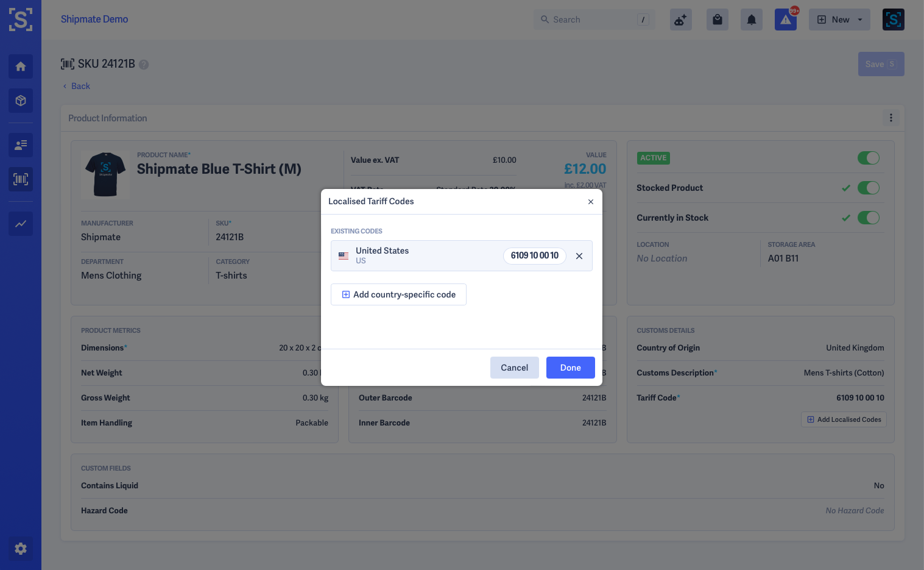Open the analytics chart sidebar icon
The width and height of the screenshot is (924, 570).
pos(21,224)
